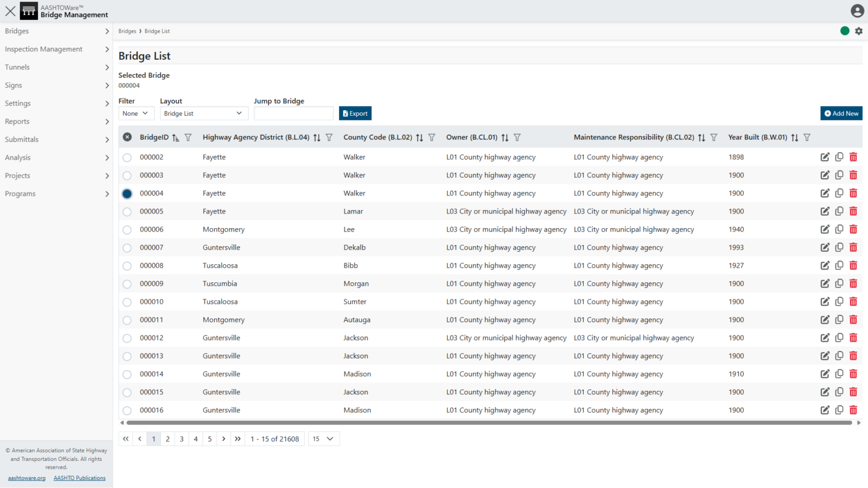Open the AASHTO Publications link
868x488 pixels.
pos(79,478)
